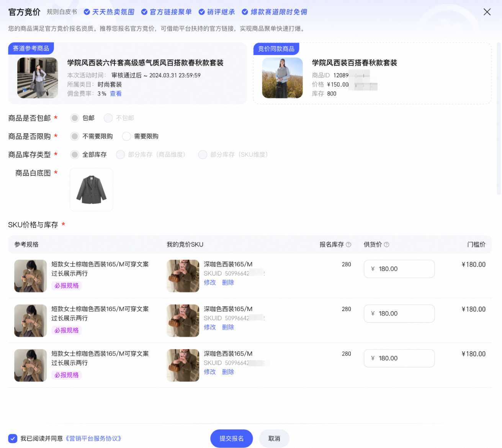Image resolution: width=502 pixels, height=448 pixels.
Task: Click check icon beside 爆款赛道限时免佣
Action: point(245,12)
